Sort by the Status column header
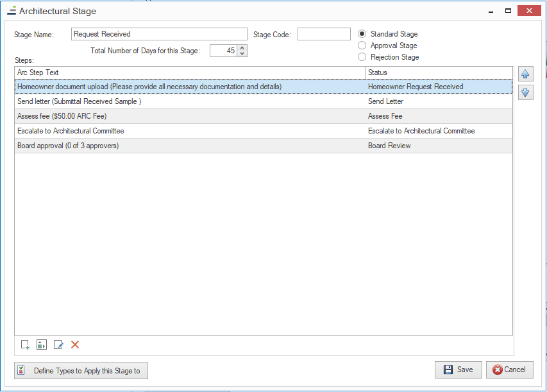The image size is (547, 392). 439,72
